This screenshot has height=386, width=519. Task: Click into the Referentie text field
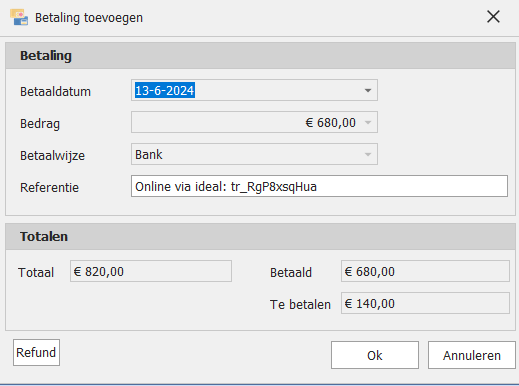click(319, 186)
